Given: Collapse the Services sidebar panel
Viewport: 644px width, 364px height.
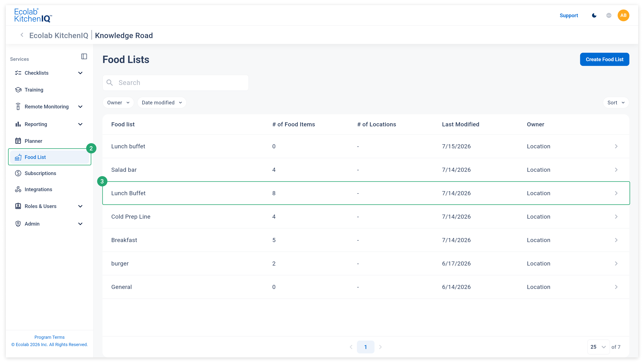Looking at the screenshot, I should pyautogui.click(x=84, y=57).
